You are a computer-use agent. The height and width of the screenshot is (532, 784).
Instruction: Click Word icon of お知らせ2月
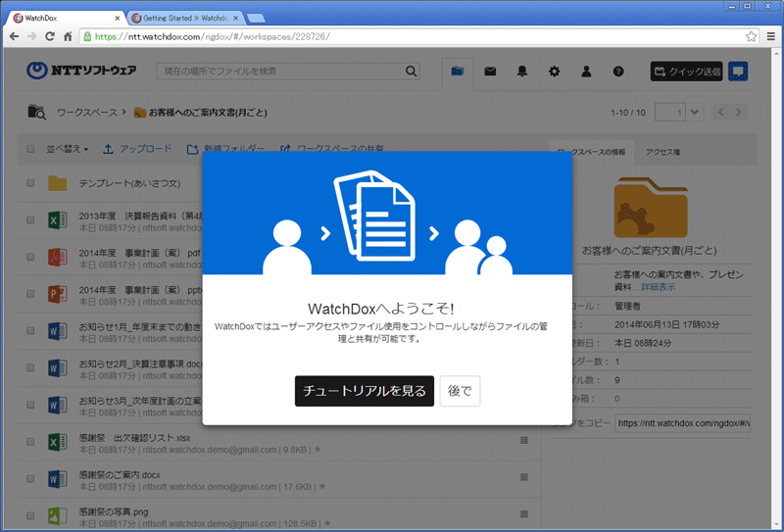pos(58,368)
